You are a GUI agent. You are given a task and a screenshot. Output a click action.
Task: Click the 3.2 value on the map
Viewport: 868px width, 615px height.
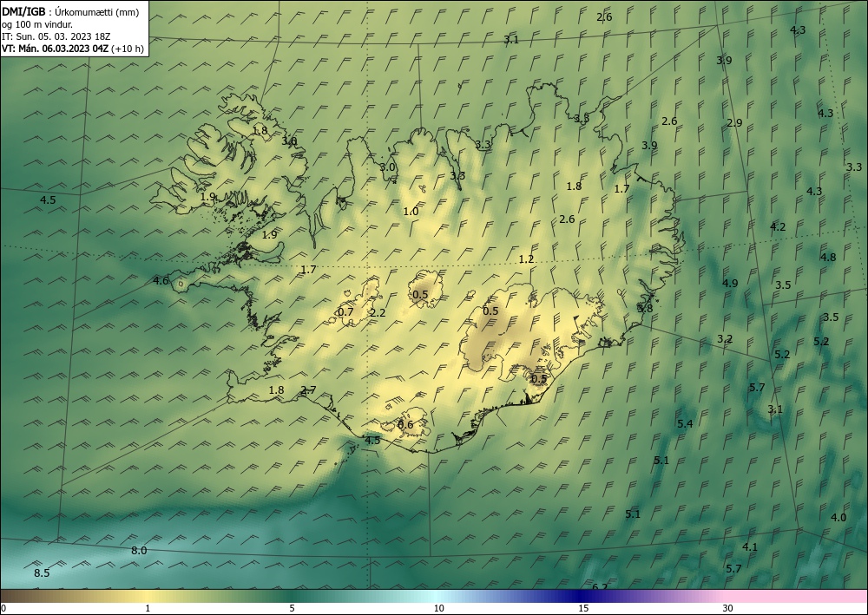pos(725,339)
